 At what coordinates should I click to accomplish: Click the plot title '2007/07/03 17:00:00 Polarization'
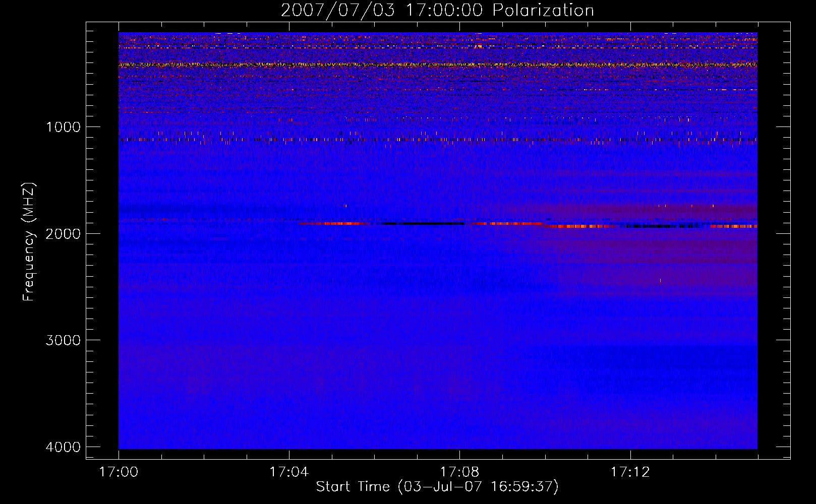pyautogui.click(x=437, y=11)
